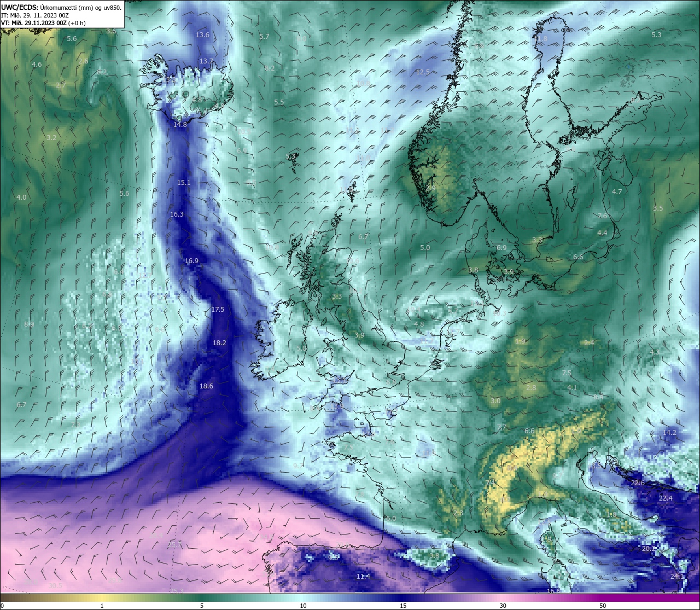Select the 2.7 value in upper left
The image size is (700, 610).
pyautogui.click(x=61, y=85)
